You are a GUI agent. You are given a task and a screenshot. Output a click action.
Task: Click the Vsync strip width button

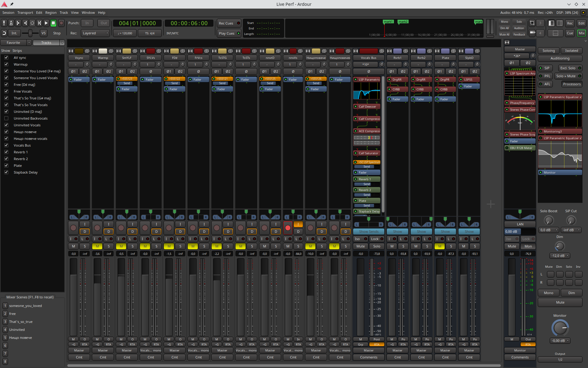tap(71, 51)
